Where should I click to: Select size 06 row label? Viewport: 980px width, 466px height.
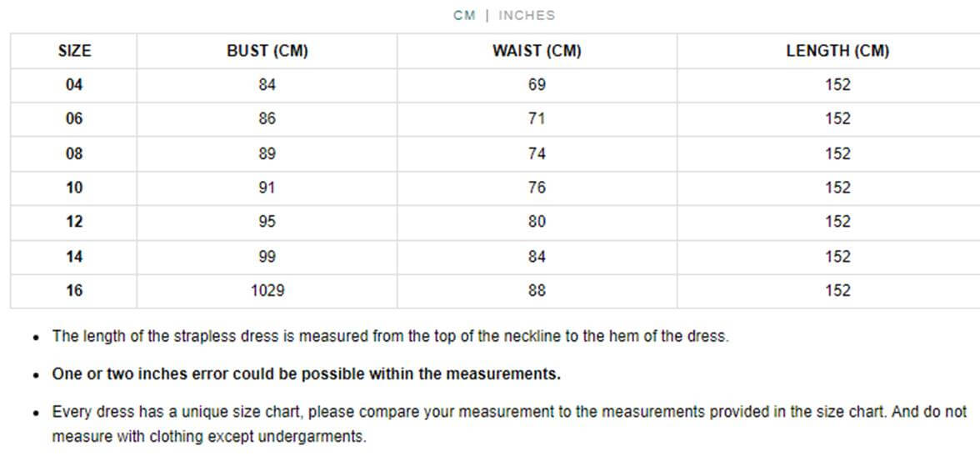point(74,119)
